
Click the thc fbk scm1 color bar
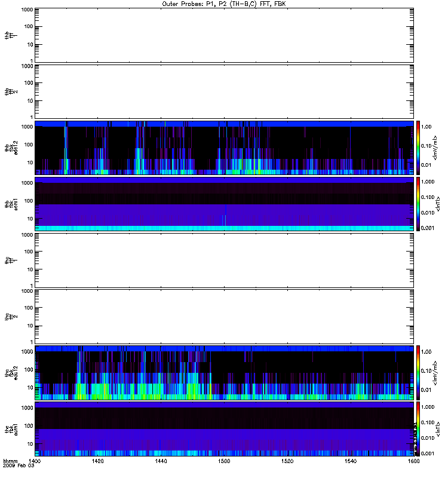(418, 429)
